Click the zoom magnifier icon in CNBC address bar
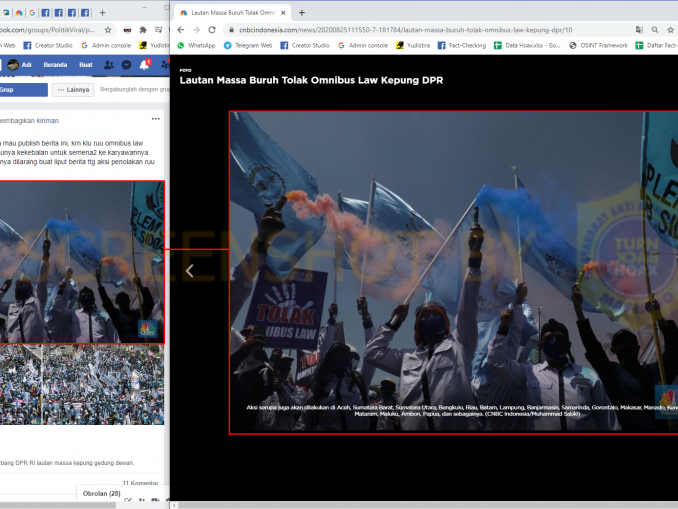The width and height of the screenshot is (678, 509). (655, 30)
